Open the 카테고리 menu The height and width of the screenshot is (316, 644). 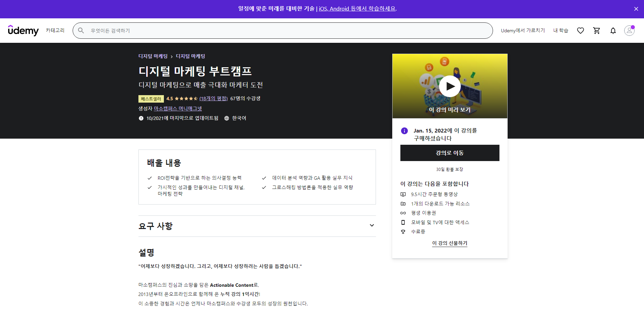pyautogui.click(x=55, y=31)
